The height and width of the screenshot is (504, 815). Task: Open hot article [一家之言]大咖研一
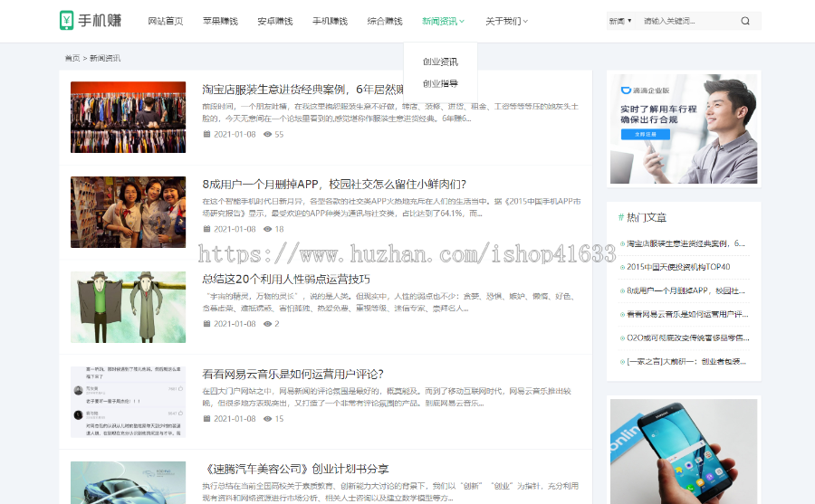(x=686, y=362)
